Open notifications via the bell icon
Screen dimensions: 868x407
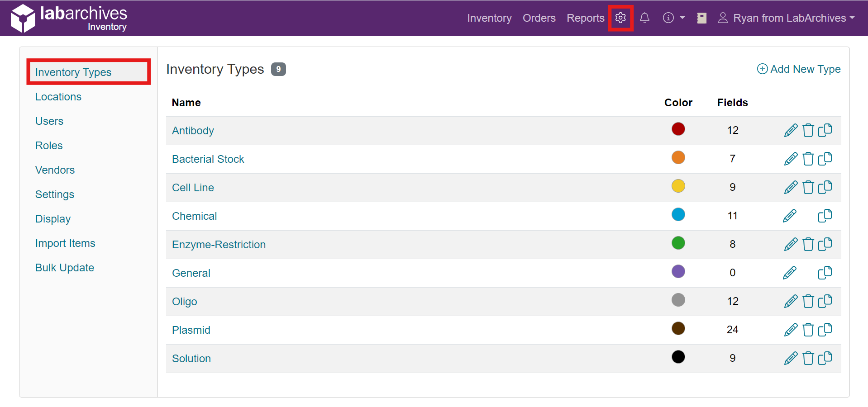(644, 18)
